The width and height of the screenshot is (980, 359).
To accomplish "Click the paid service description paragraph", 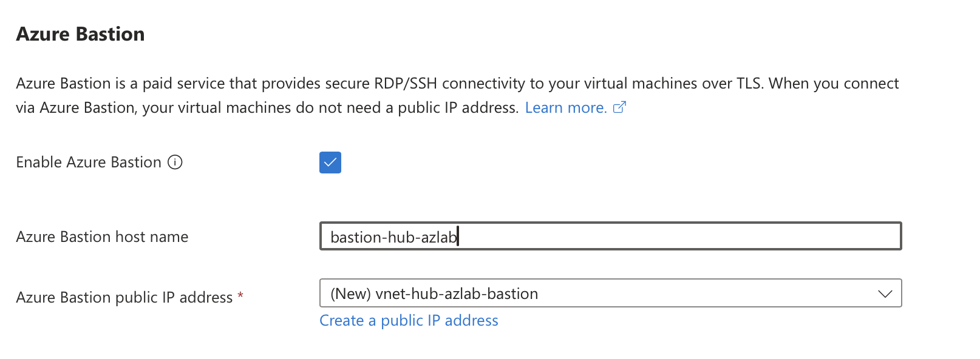I will 457,95.
